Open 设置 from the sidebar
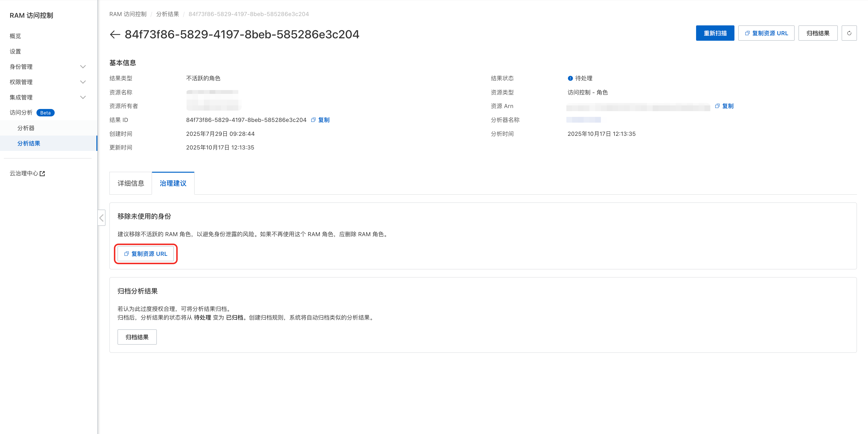Image resolution: width=868 pixels, height=434 pixels. (15, 51)
